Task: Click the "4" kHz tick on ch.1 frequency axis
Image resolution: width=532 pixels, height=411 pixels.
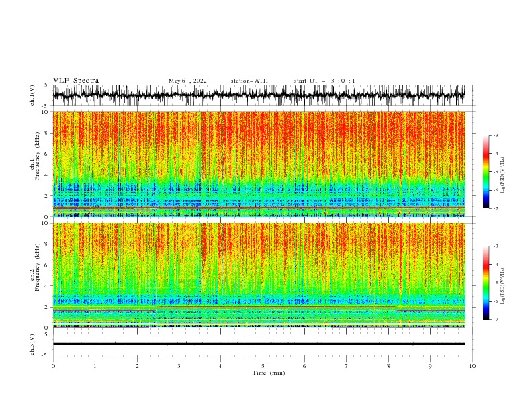Action: point(47,175)
